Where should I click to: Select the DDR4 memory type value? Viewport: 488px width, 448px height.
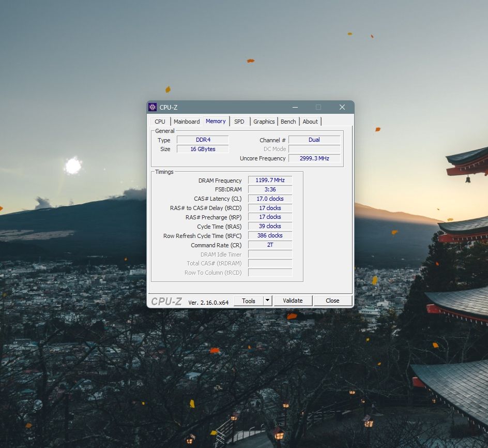[203, 140]
